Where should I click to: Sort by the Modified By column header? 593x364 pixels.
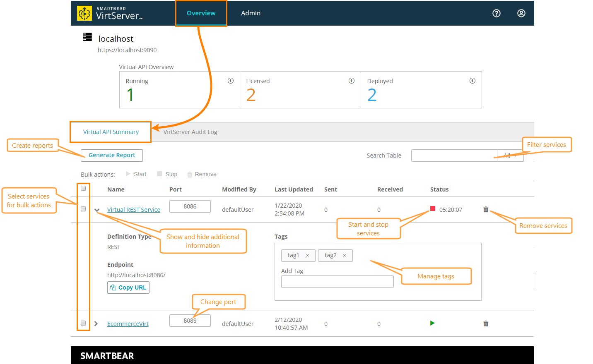[239, 189]
